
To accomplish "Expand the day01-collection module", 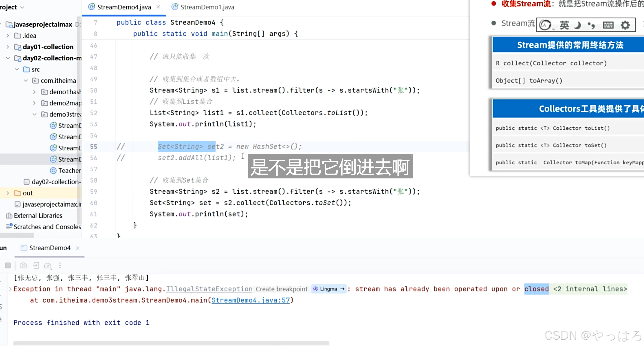I will [x=8, y=47].
